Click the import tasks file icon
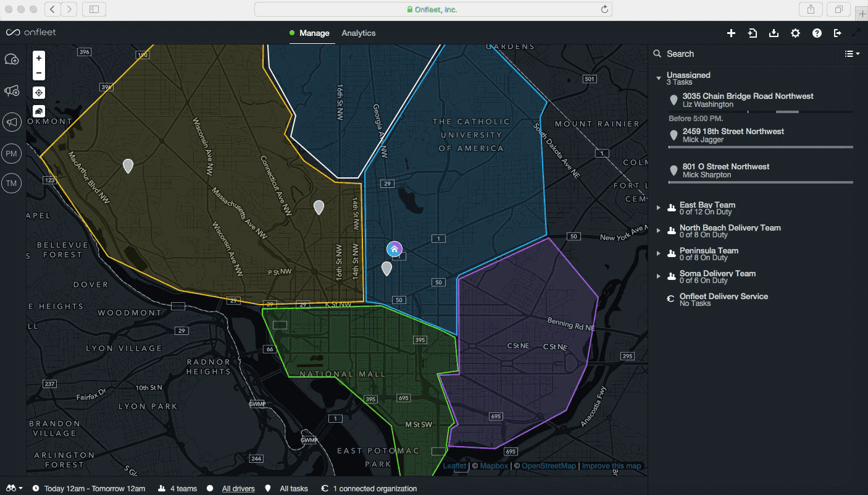868x495 pixels. click(753, 33)
